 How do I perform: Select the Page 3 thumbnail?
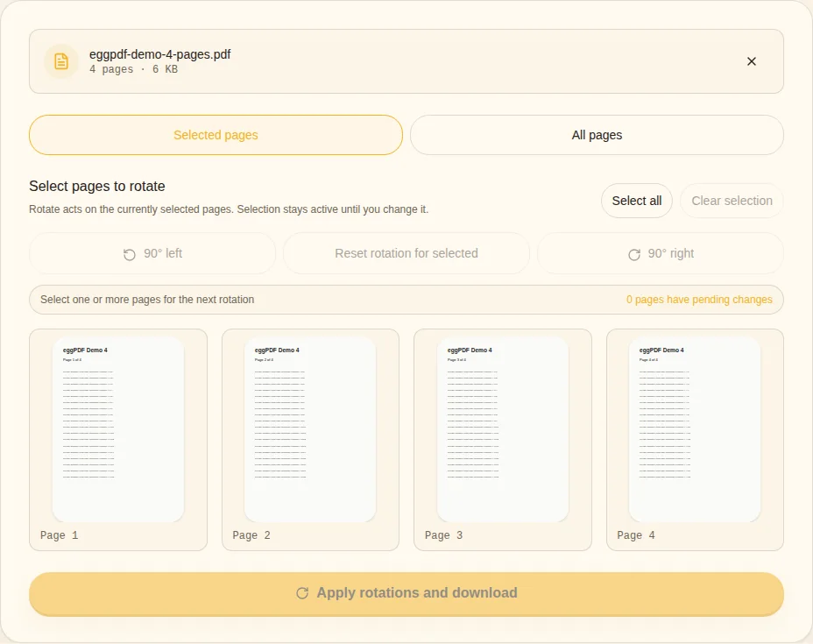click(x=502, y=429)
